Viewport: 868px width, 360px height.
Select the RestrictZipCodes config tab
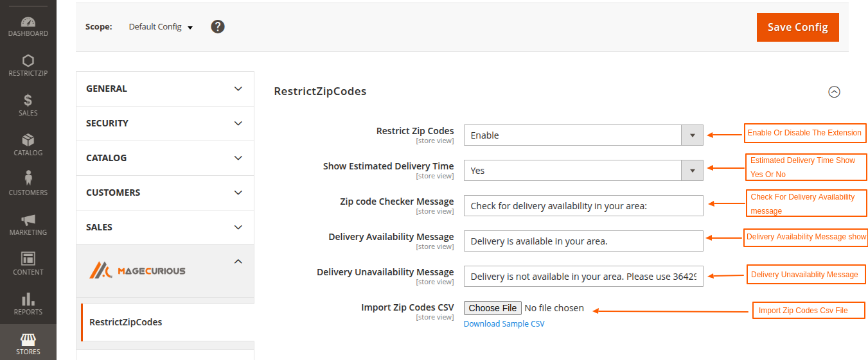pyautogui.click(x=167, y=322)
